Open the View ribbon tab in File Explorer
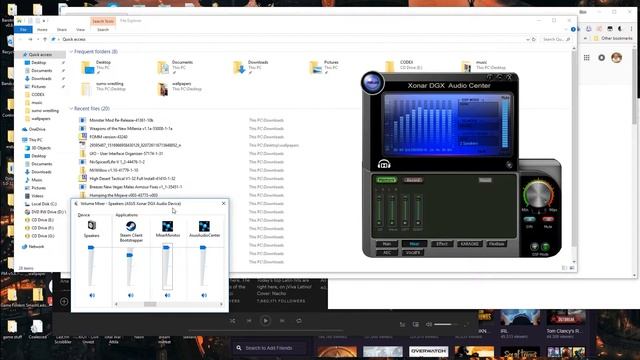Screen dimensions: 640x360 point(80,29)
